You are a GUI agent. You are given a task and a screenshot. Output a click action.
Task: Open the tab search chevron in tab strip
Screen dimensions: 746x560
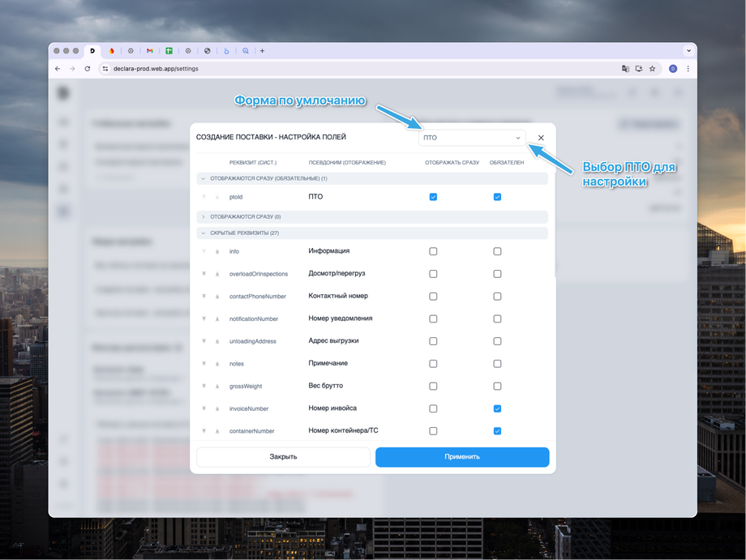[688, 51]
